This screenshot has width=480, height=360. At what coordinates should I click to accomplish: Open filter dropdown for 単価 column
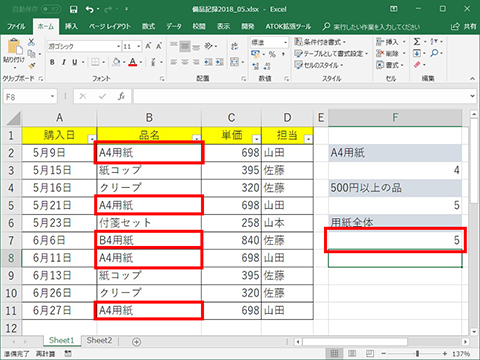tap(256, 139)
